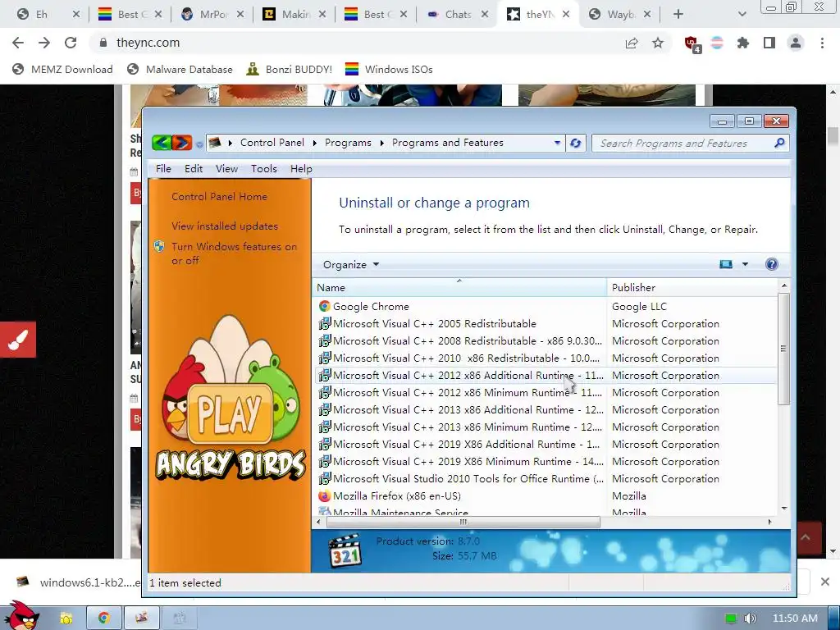Open the Organize dropdown
The image size is (840, 630).
click(x=351, y=265)
